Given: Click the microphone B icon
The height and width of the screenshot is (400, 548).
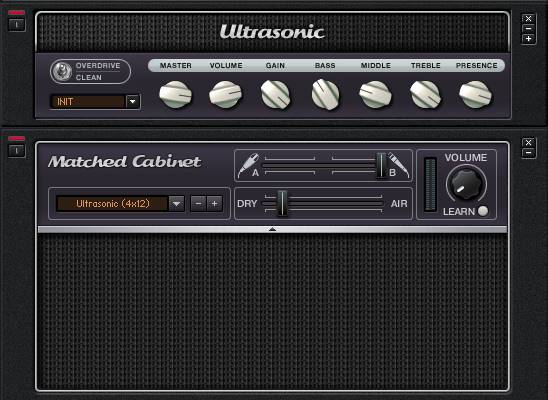Looking at the screenshot, I should (398, 164).
